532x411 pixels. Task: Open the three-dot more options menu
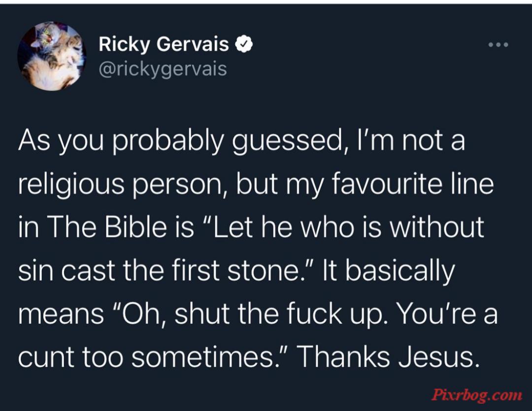coord(498,44)
